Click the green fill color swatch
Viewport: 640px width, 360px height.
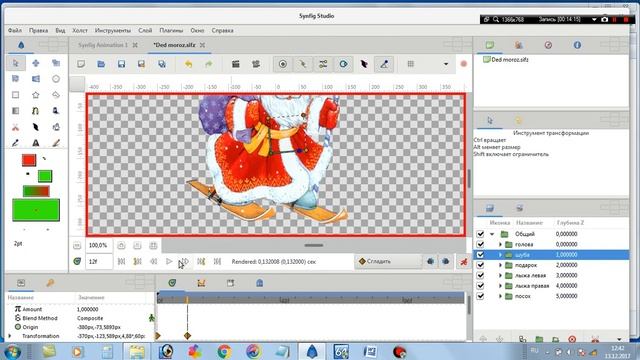coord(45,176)
